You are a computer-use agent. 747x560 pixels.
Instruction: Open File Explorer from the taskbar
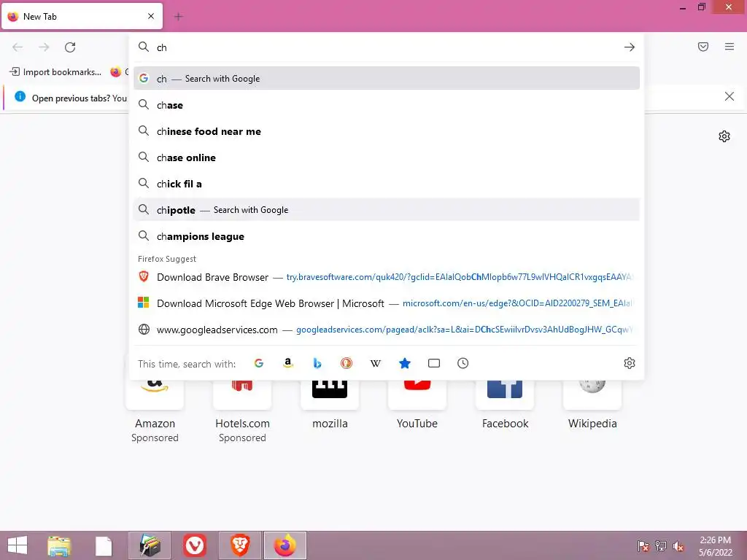tap(59, 545)
